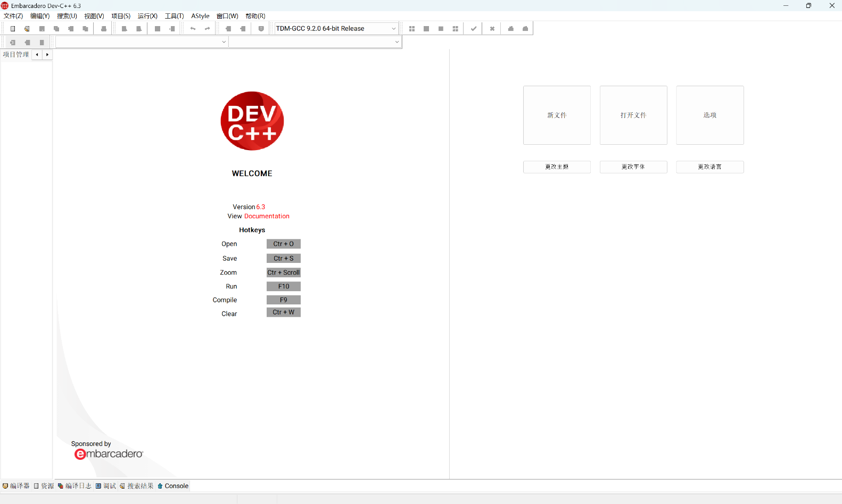Click the checkmark syntax check icon
This screenshot has height=504, width=842.
(474, 29)
